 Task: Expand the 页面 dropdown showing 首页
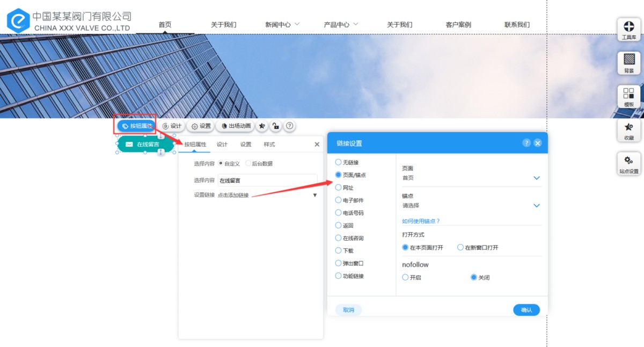[536, 178]
